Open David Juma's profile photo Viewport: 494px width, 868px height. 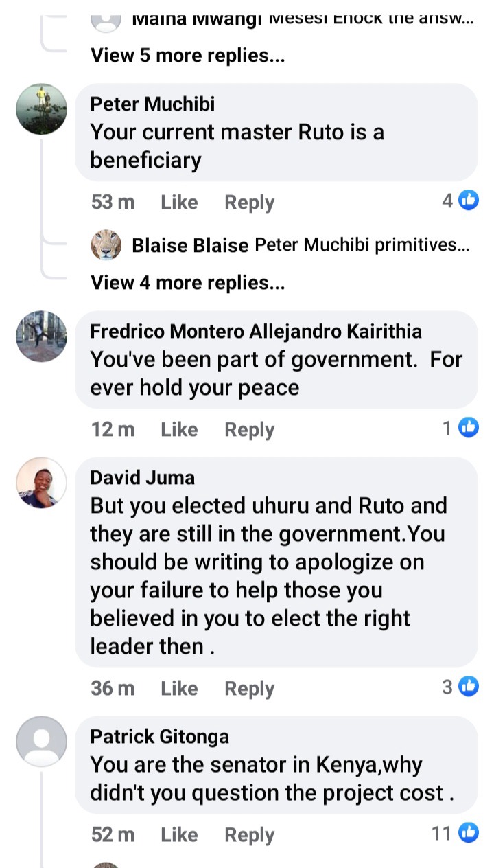click(x=42, y=482)
